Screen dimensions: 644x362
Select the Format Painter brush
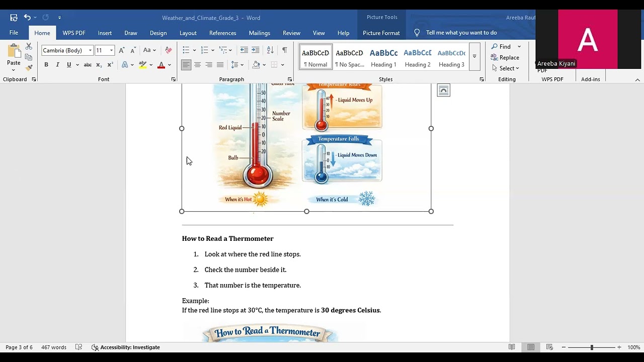tap(29, 67)
